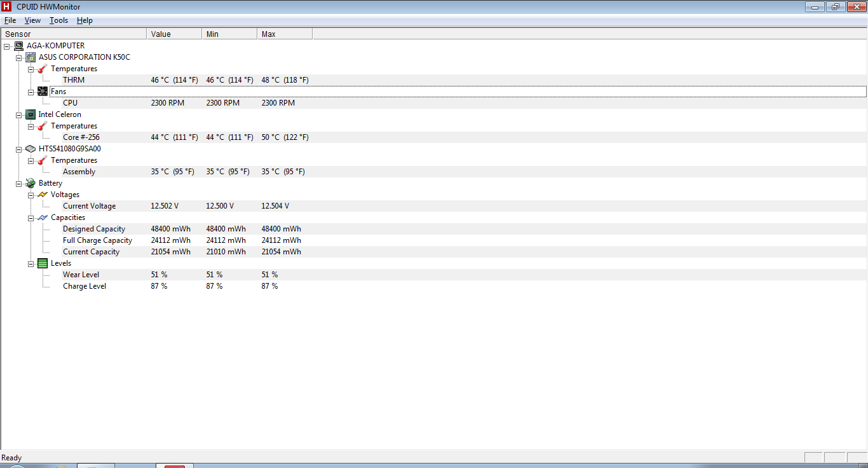This screenshot has height=468, width=868.
Task: Open the Help menu
Action: (x=85, y=20)
